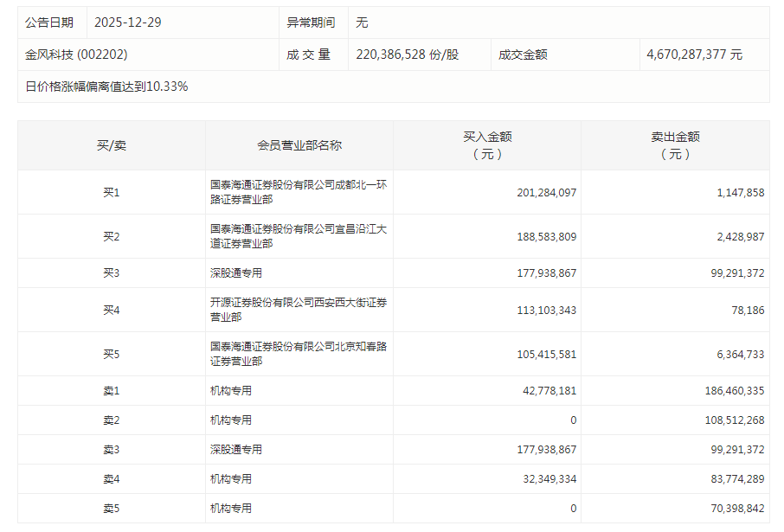Click 机构专用 in the 卖1 row
Viewport: 784px width, 532px height.
(231, 391)
